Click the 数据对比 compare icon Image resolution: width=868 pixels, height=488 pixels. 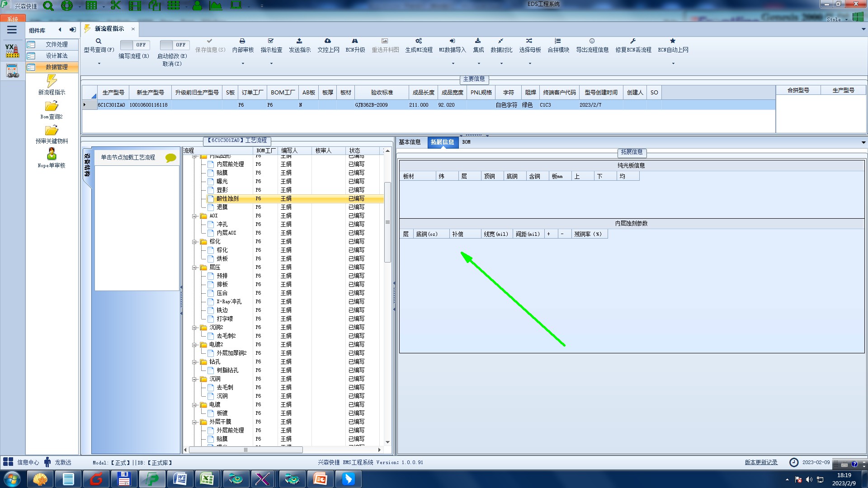pos(501,41)
